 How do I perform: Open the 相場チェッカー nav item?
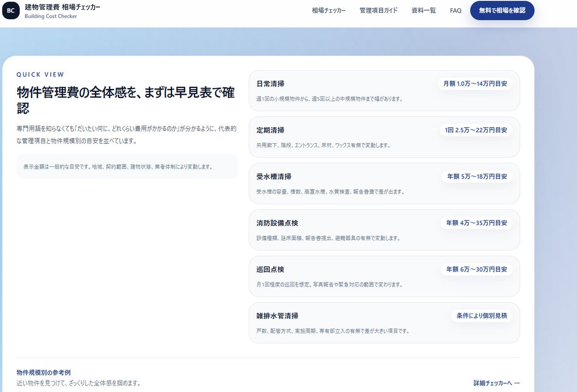coord(328,11)
